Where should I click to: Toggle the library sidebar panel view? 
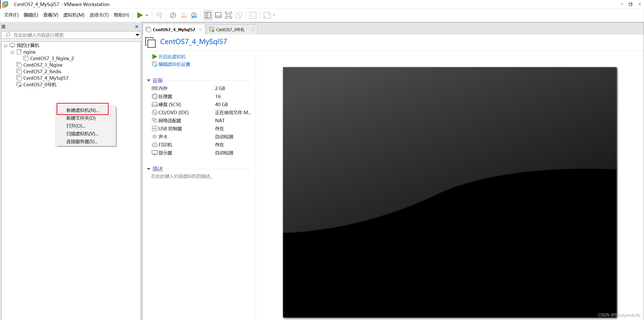coord(208,15)
